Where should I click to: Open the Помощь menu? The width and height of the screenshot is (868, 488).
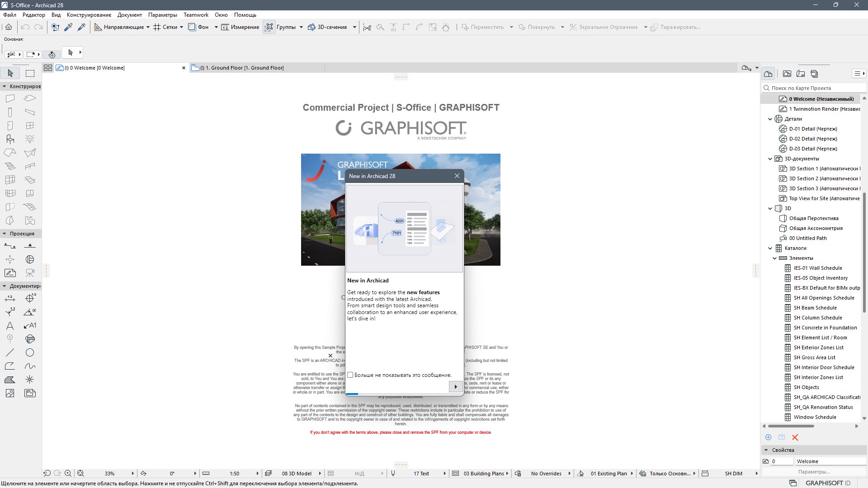click(x=245, y=15)
